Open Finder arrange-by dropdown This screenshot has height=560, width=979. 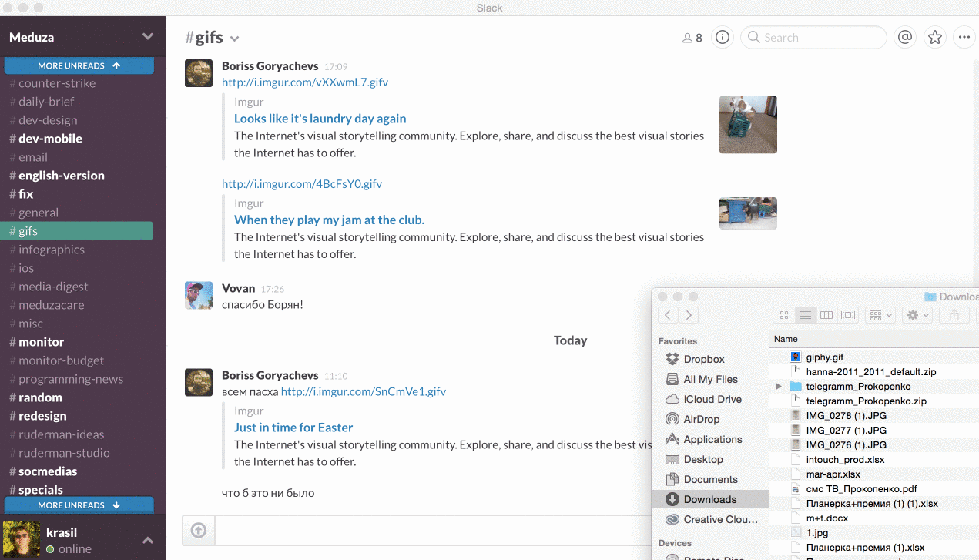click(880, 315)
